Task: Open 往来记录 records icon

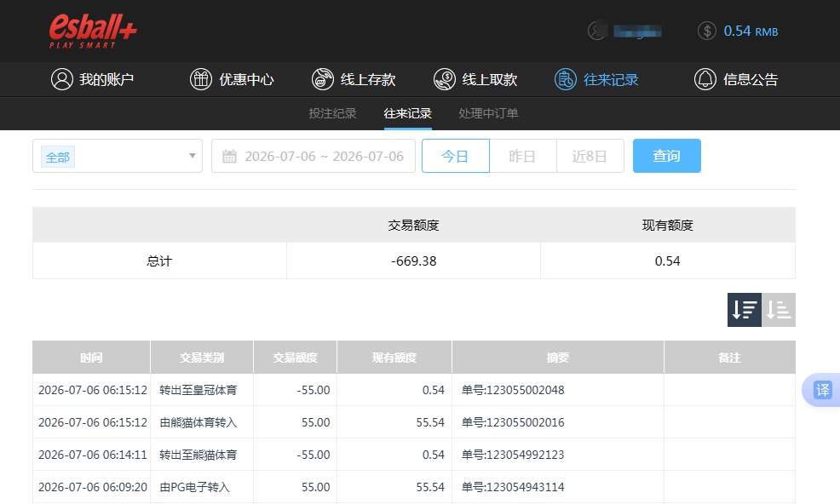Action: coord(566,79)
